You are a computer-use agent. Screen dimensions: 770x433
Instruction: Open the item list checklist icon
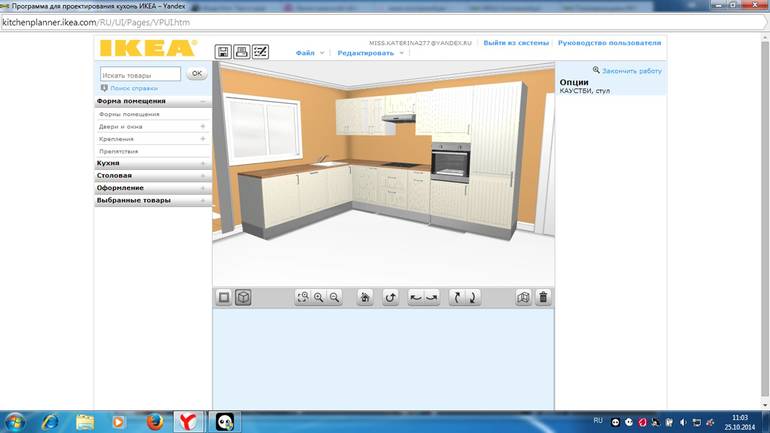click(x=260, y=51)
